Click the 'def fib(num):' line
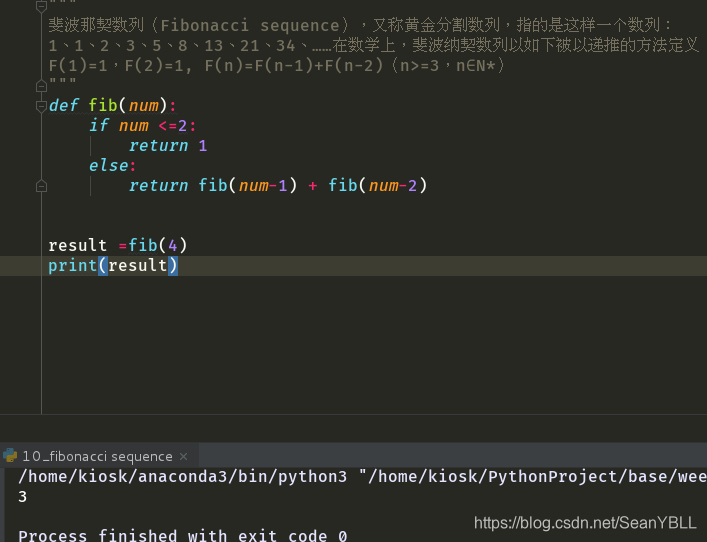 113,106
